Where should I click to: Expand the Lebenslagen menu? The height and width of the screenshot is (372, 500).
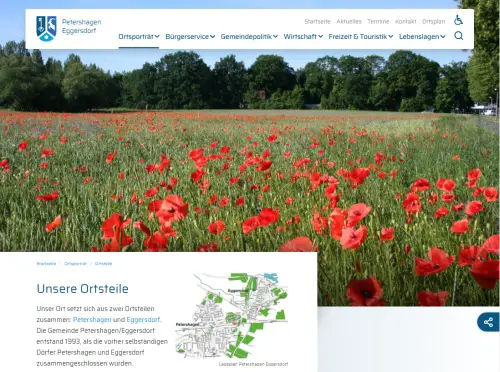[422, 37]
